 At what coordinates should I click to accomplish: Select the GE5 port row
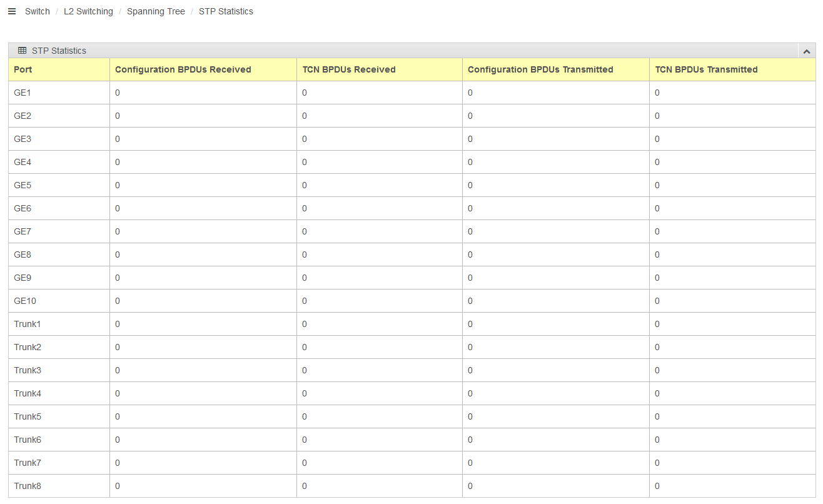coord(23,185)
